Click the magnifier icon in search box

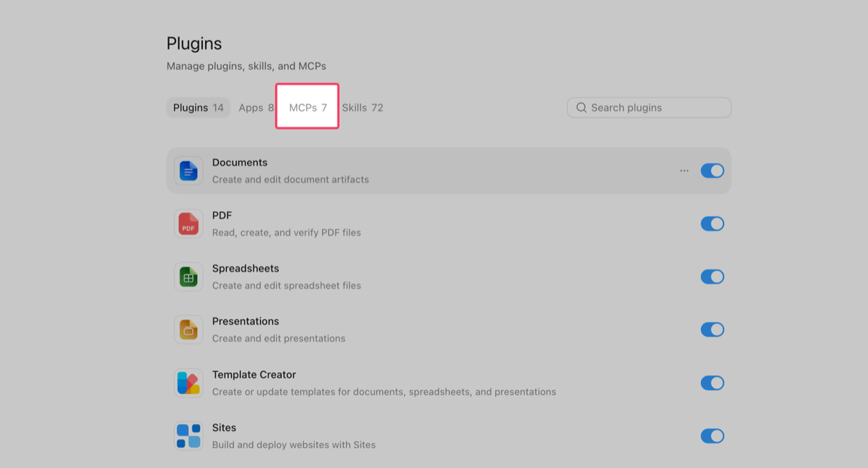(x=581, y=108)
